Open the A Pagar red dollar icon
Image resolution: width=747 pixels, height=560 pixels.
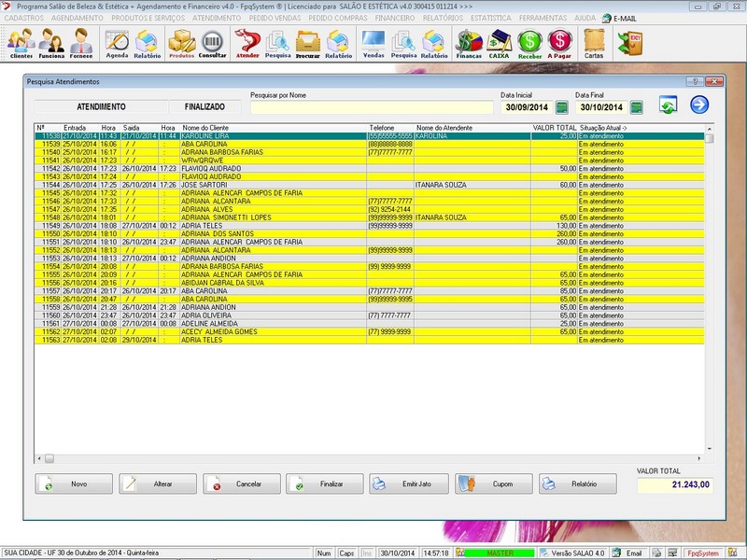pos(559,43)
